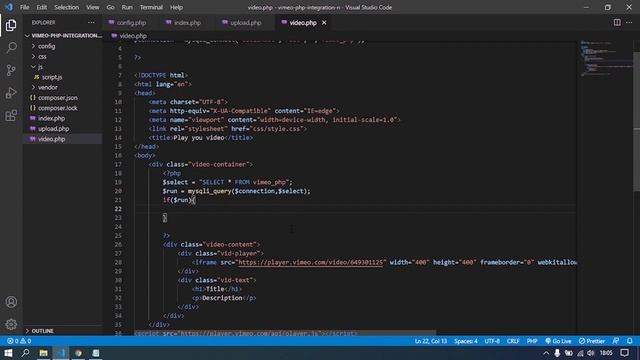Change encoding via UTF-8
Image resolution: width=640 pixels, height=360 pixels.
coord(492,341)
